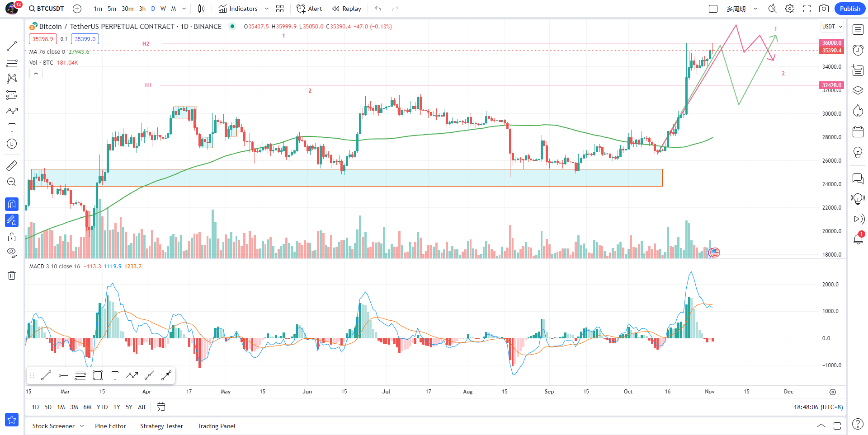
Task: Open the forecasting and measurement tools
Action: click(x=12, y=95)
